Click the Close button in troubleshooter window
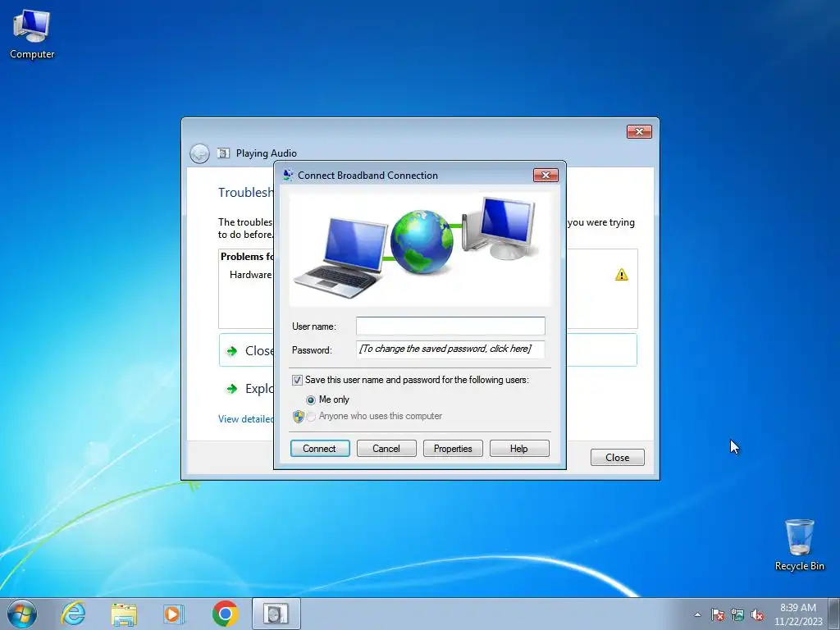 pos(617,458)
